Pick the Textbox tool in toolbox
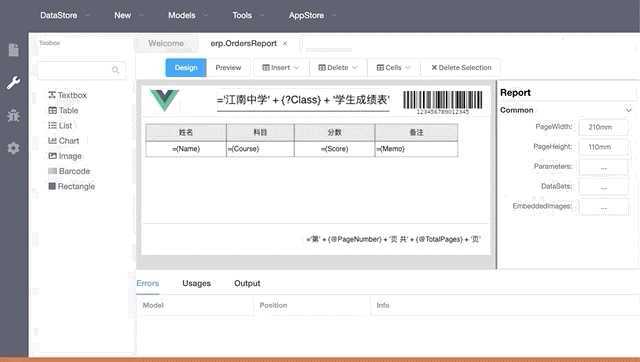 pyautogui.click(x=67, y=95)
